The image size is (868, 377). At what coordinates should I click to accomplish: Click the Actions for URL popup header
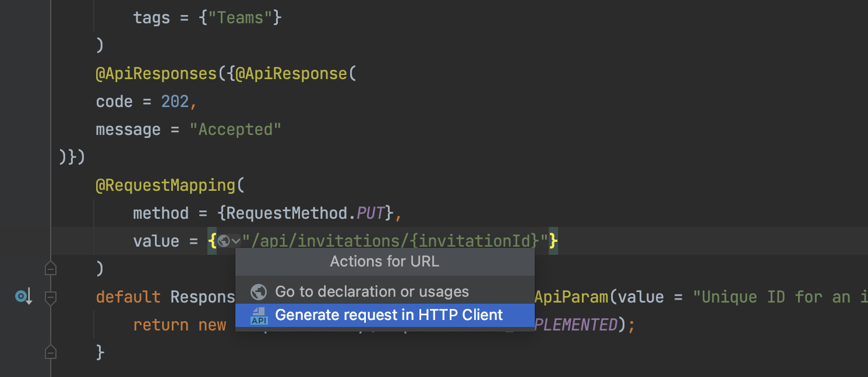click(x=385, y=261)
